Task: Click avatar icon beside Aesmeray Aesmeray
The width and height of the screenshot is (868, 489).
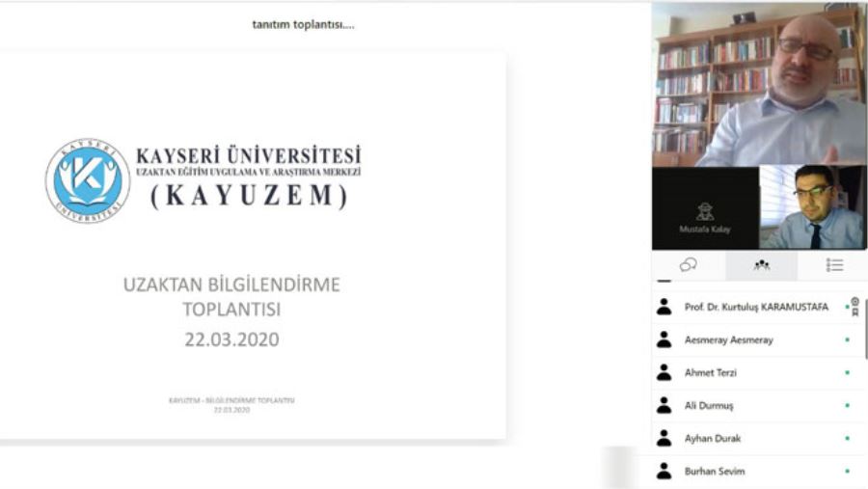Action: click(664, 340)
